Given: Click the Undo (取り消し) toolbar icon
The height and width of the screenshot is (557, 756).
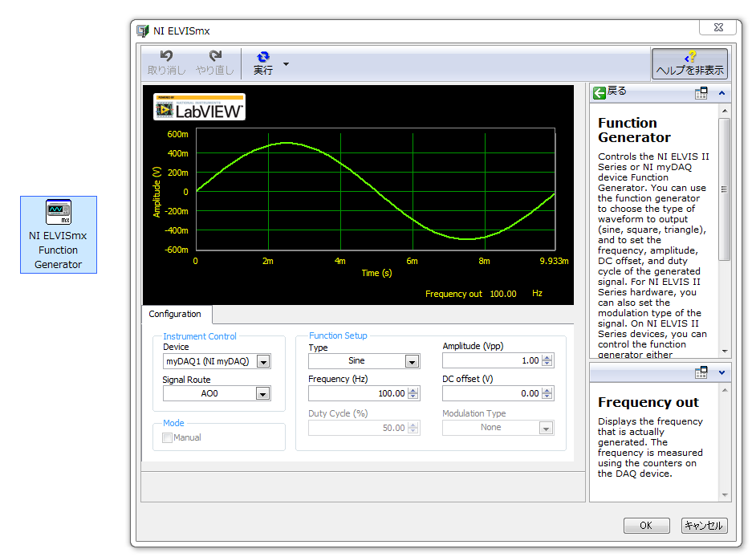Looking at the screenshot, I should [166, 56].
